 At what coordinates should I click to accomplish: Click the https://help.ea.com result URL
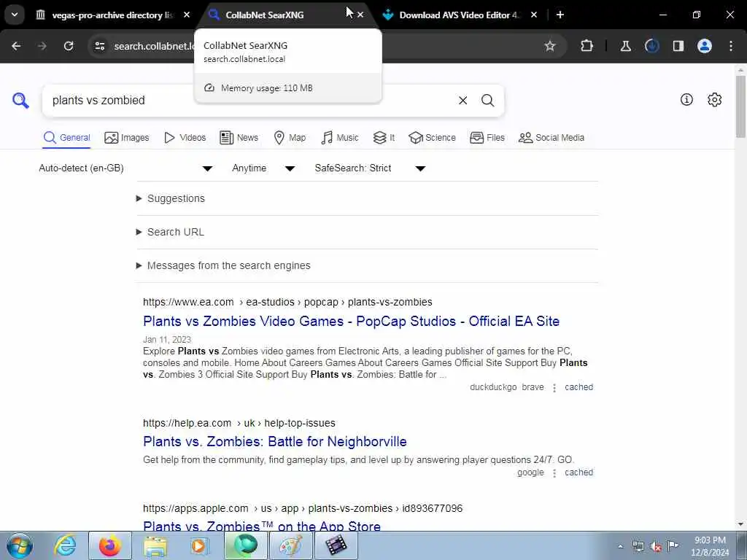point(239,423)
